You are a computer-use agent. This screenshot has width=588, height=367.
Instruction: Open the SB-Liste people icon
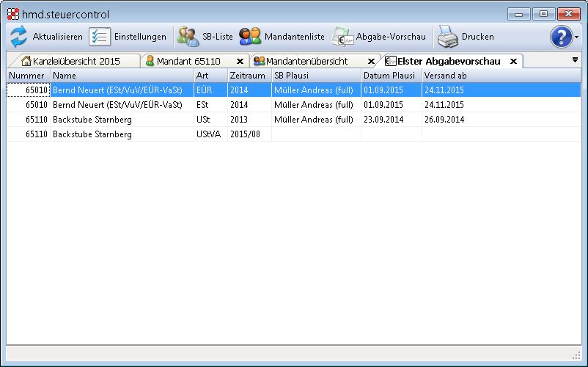(188, 37)
